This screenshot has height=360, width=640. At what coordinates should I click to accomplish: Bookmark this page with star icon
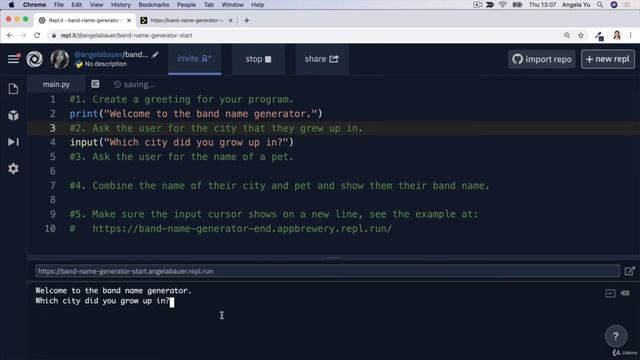(x=581, y=36)
